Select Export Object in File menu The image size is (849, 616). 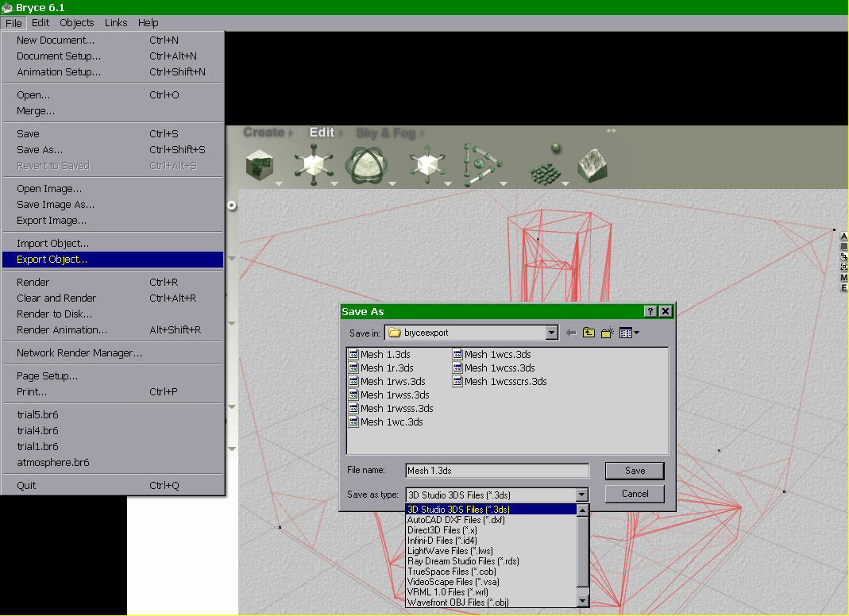point(52,260)
